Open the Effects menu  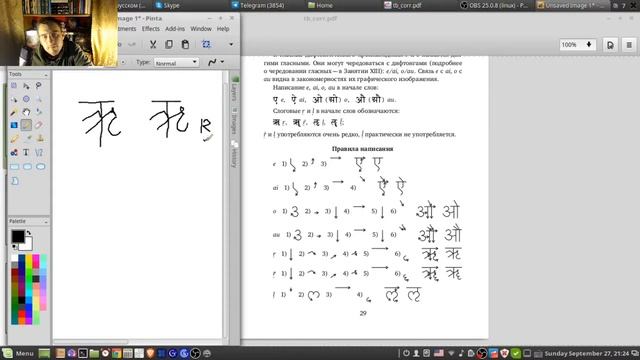point(151,29)
